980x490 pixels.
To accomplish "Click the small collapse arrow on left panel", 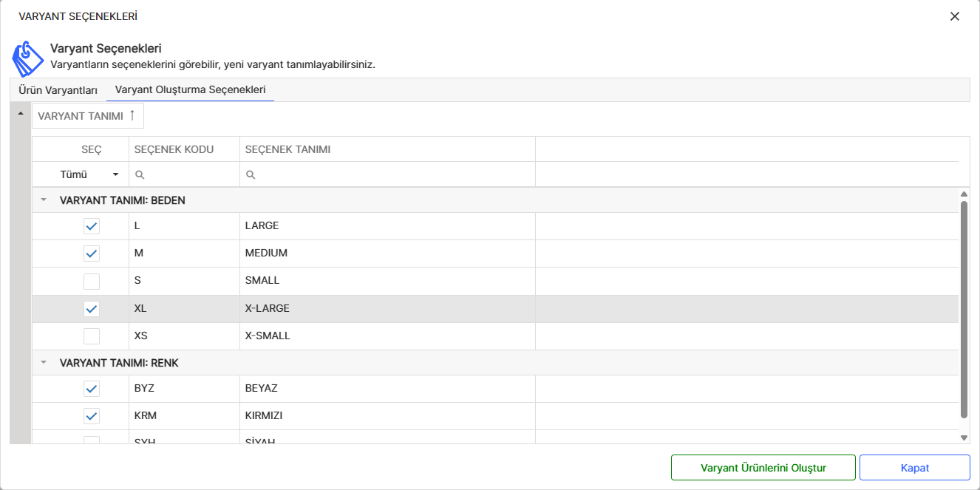I will (21, 114).
